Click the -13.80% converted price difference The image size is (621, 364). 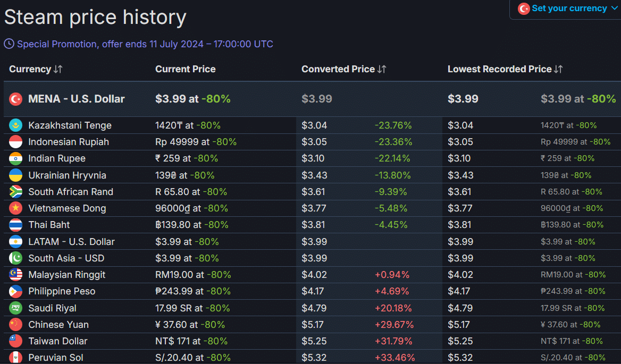[x=393, y=175]
